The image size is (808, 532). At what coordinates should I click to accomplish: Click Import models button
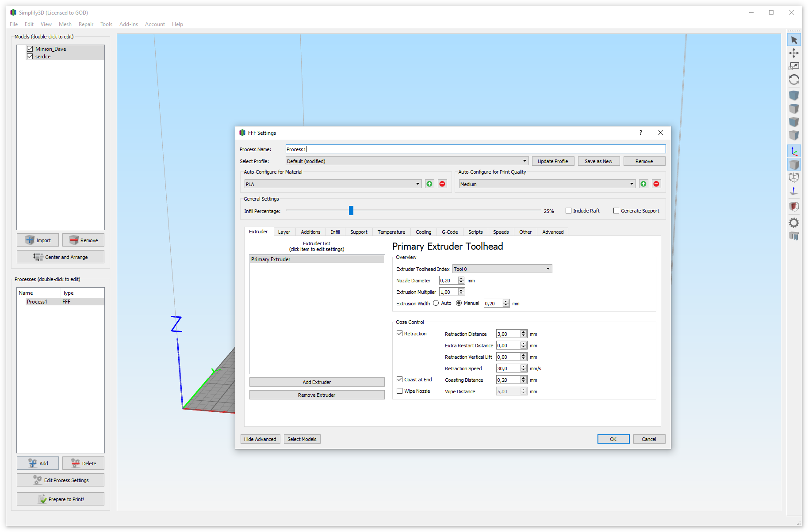pos(38,240)
